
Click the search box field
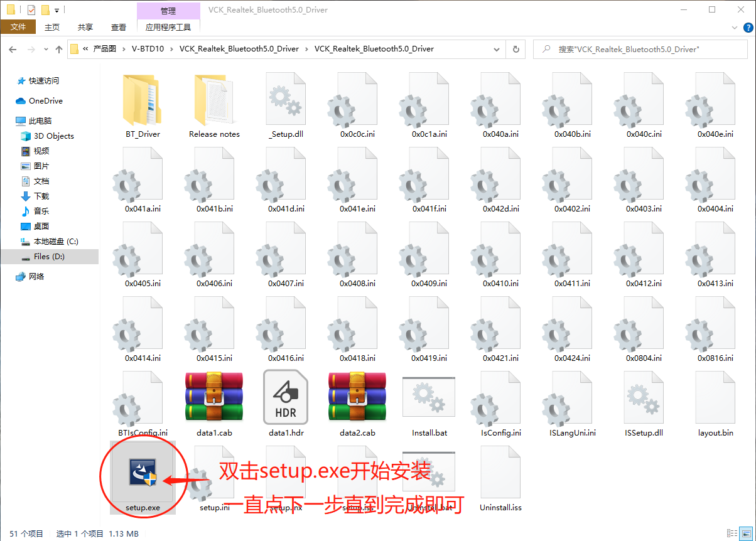(x=641, y=49)
